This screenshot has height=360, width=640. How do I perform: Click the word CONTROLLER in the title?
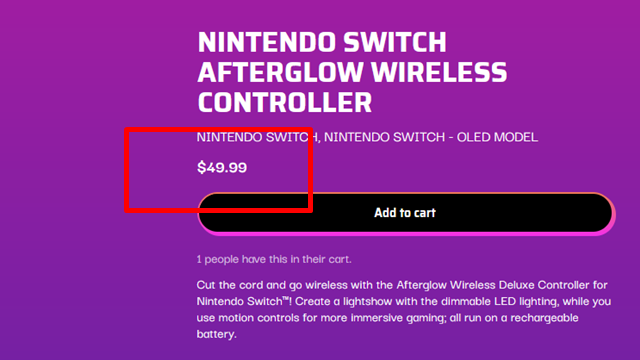click(285, 102)
